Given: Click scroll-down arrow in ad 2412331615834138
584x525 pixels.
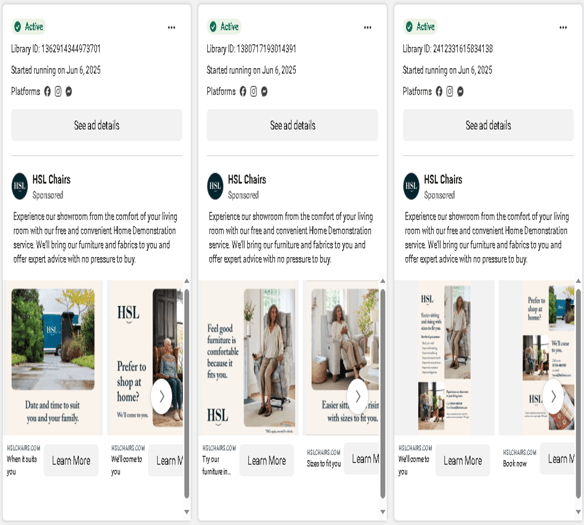Looking at the screenshot, I should pos(578,512).
